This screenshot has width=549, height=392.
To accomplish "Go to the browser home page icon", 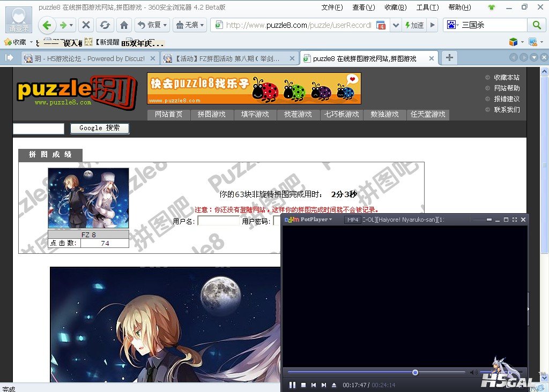I will (x=124, y=25).
